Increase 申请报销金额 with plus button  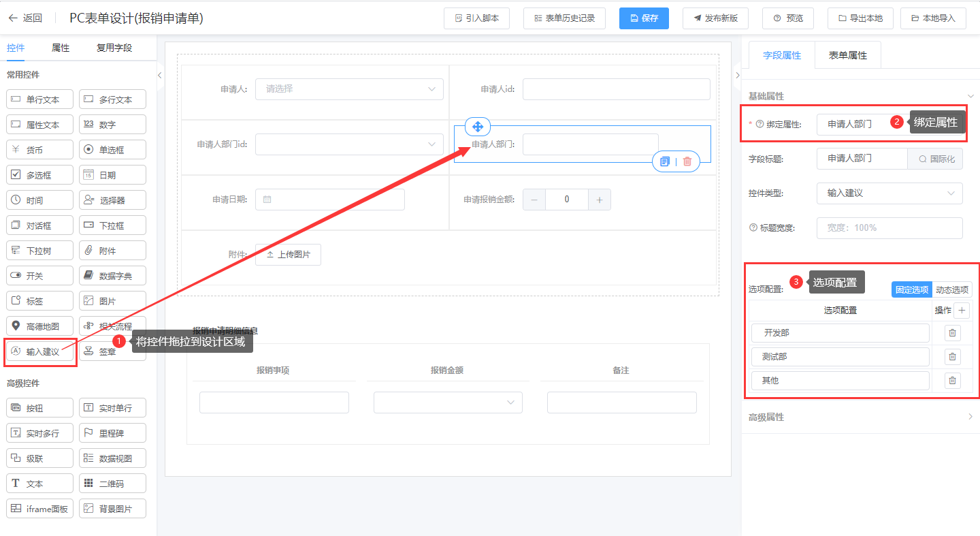tap(600, 200)
